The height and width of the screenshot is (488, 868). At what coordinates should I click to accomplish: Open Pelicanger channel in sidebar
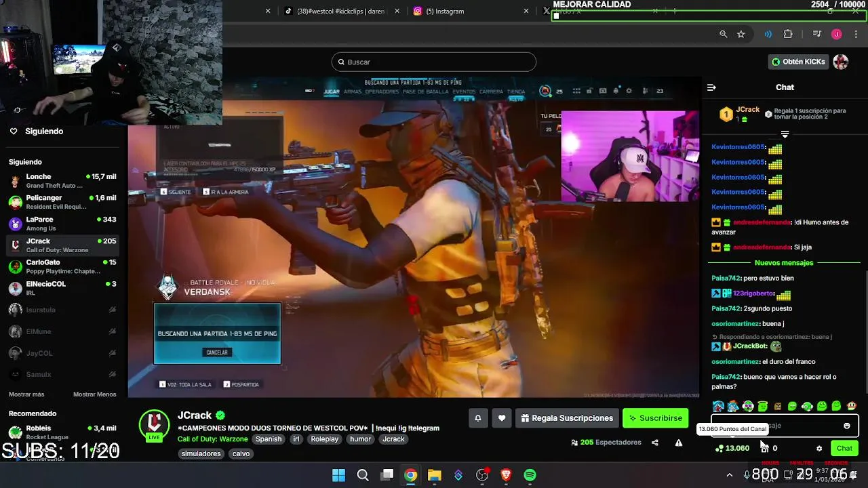[x=62, y=202]
